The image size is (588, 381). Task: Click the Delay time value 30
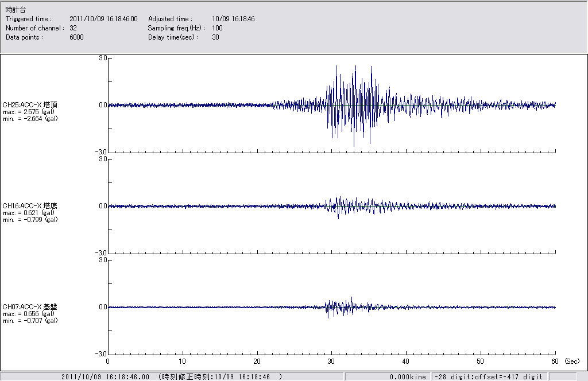click(x=215, y=37)
